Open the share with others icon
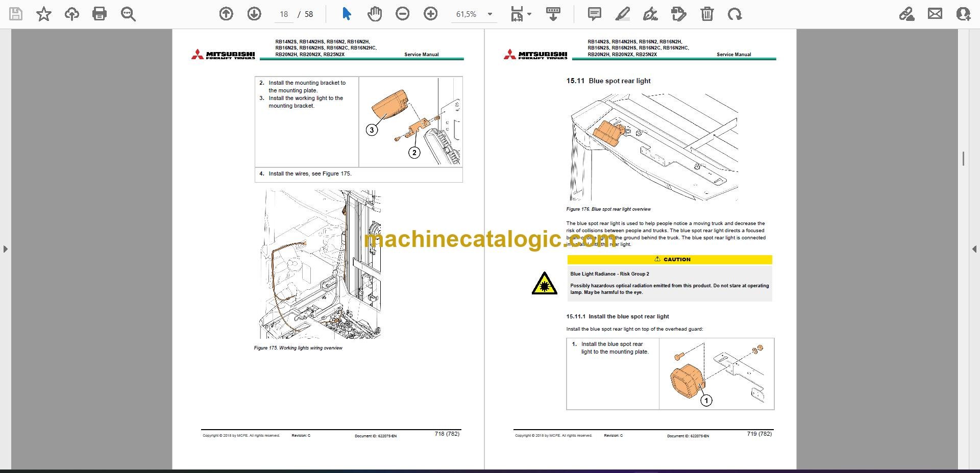This screenshot has width=980, height=473. click(x=963, y=14)
